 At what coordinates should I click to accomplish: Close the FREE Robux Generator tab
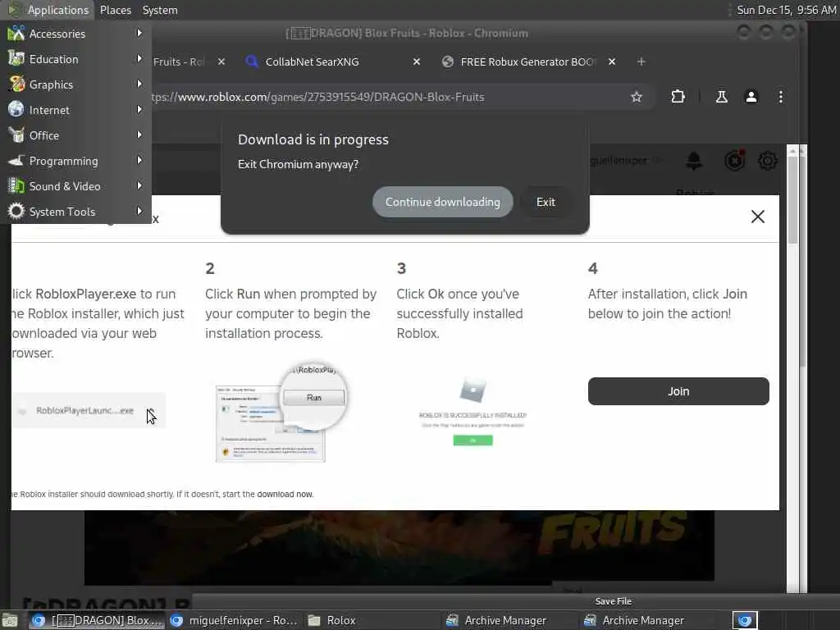point(612,62)
